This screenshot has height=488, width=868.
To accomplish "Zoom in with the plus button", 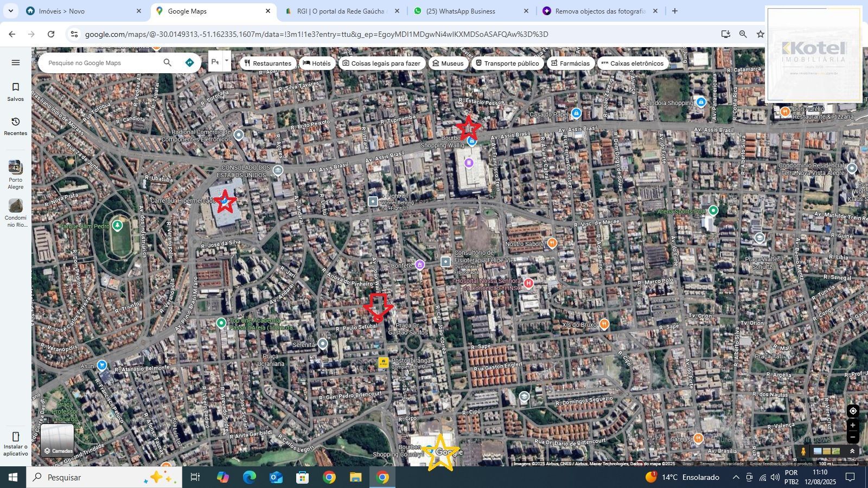I will click(853, 426).
